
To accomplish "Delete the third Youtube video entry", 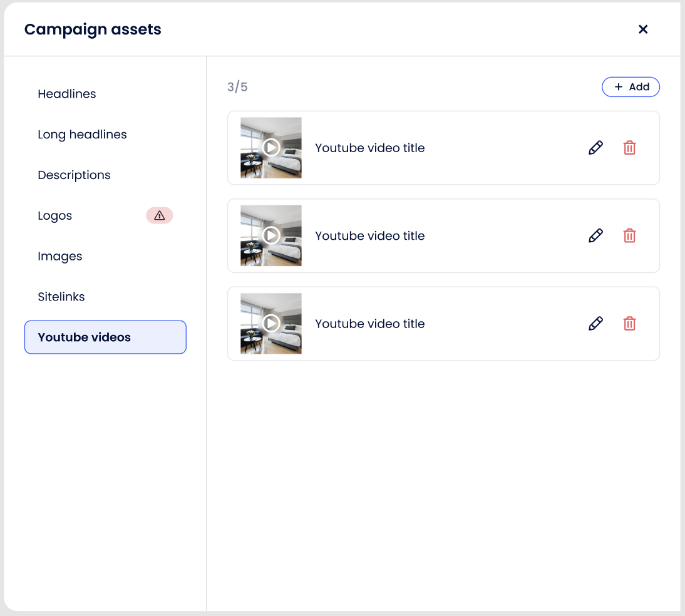I will coord(629,324).
